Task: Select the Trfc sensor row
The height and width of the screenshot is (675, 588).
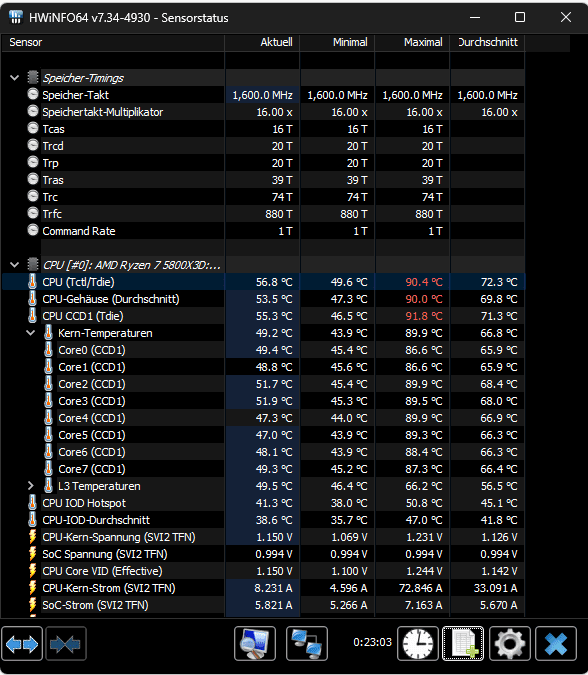Action: 263,214
